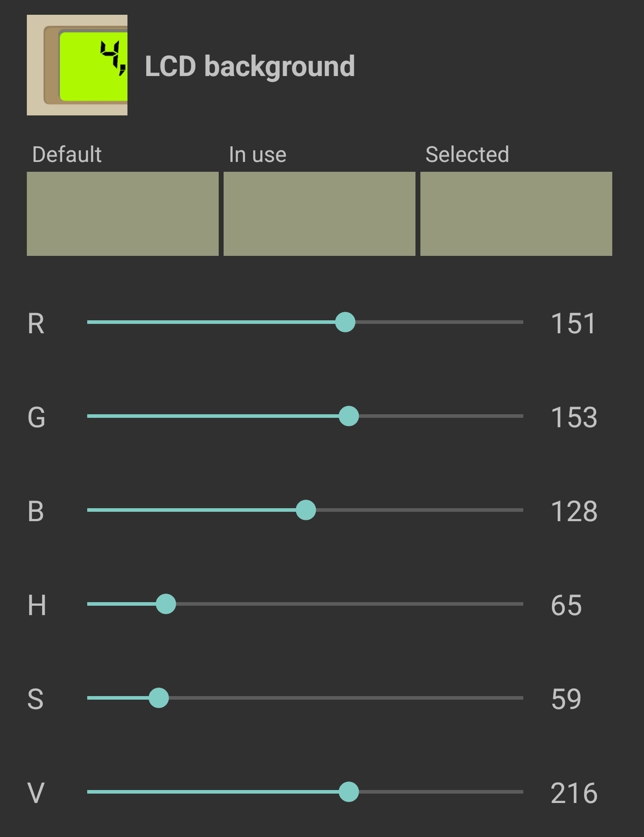
Task: Click the hue value 65
Action: (566, 605)
